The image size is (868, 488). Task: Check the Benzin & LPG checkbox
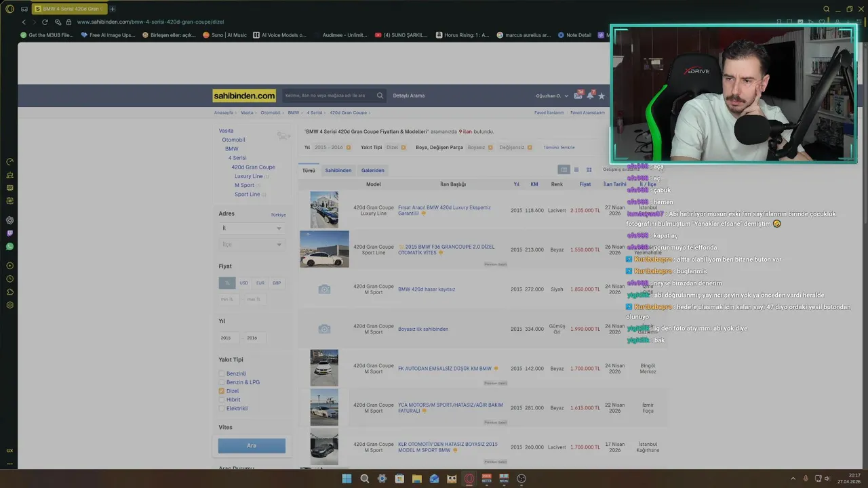pos(222,382)
